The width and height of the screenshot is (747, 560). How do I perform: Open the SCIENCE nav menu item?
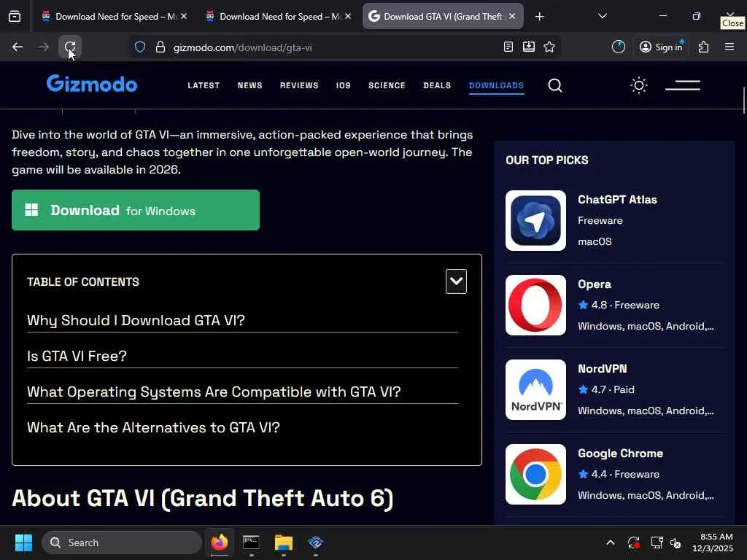387,86
